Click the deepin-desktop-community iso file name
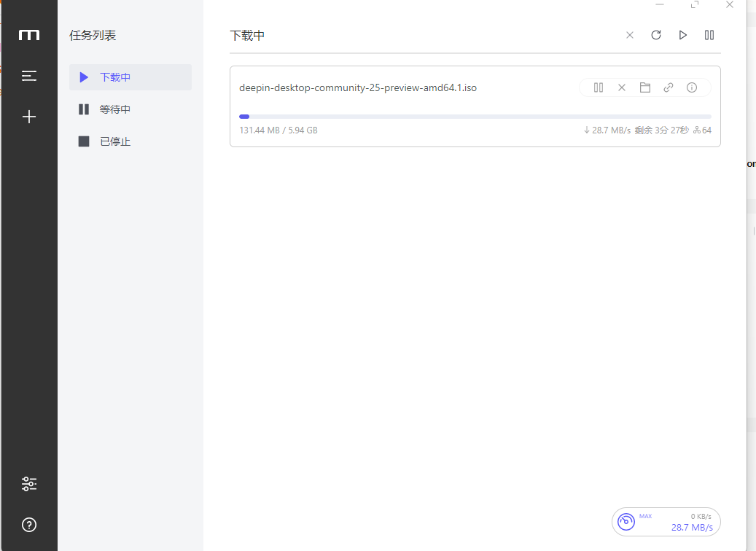This screenshot has width=756, height=551. [358, 87]
